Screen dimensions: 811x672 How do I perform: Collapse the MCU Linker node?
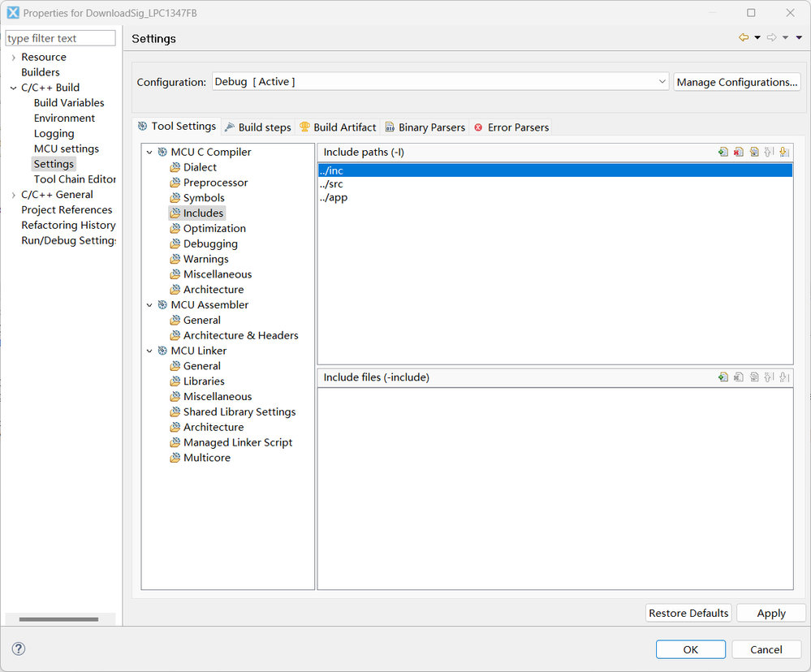point(149,351)
